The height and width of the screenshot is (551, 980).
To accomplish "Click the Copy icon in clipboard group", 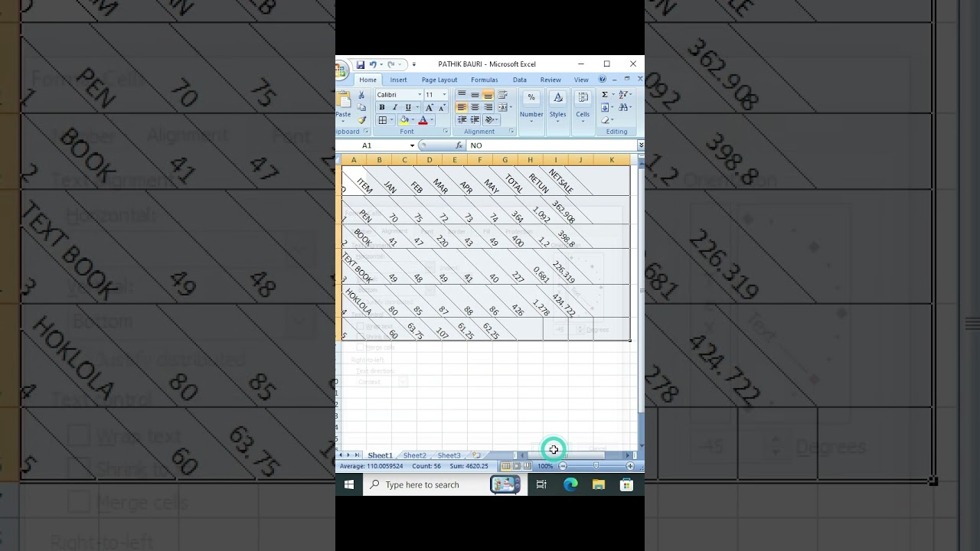I will pyautogui.click(x=361, y=108).
